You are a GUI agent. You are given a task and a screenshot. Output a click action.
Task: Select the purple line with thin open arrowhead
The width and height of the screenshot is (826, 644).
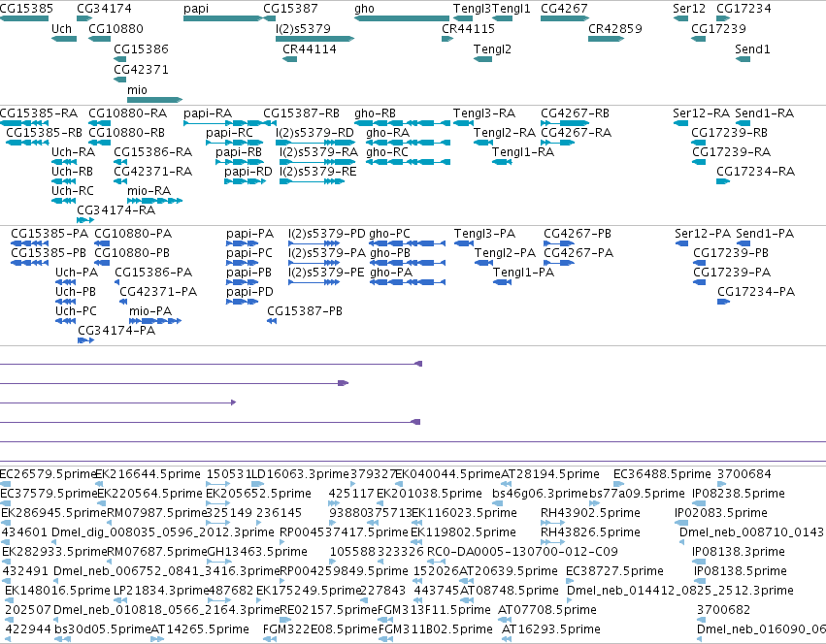point(118,402)
